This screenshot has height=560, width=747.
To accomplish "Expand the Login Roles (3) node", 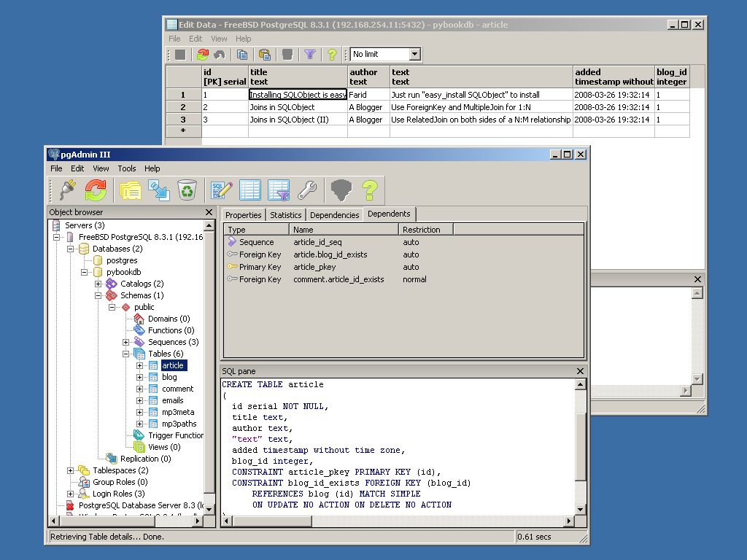I will point(70,494).
